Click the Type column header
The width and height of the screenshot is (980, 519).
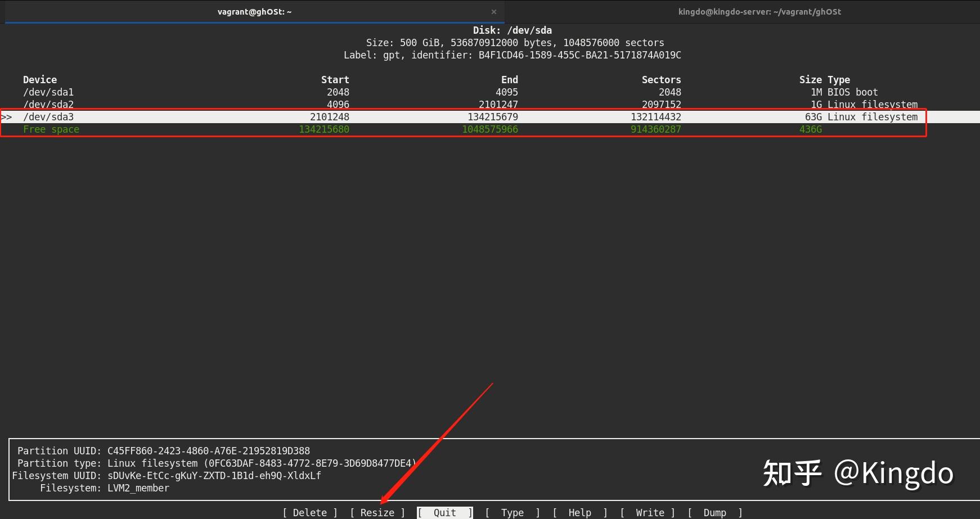839,80
